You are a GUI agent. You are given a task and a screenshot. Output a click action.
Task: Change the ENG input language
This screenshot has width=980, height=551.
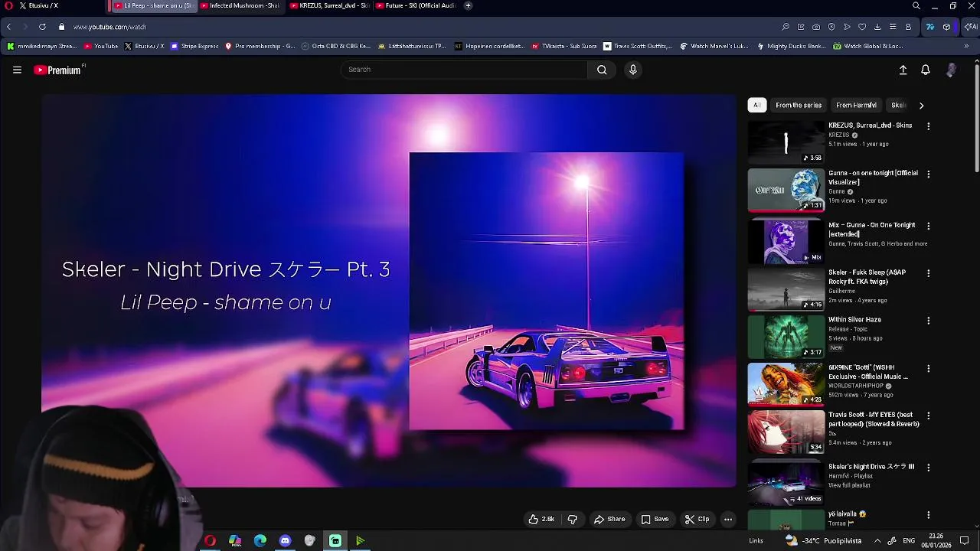click(x=909, y=540)
